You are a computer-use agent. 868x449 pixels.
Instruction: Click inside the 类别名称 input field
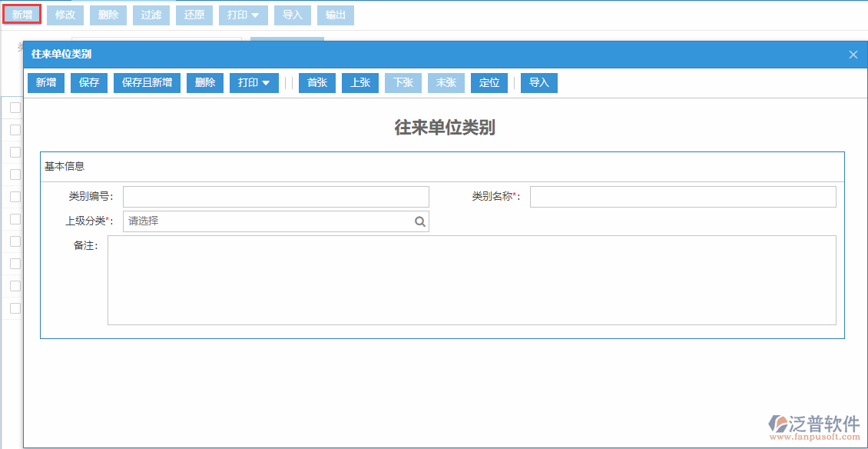pos(684,196)
